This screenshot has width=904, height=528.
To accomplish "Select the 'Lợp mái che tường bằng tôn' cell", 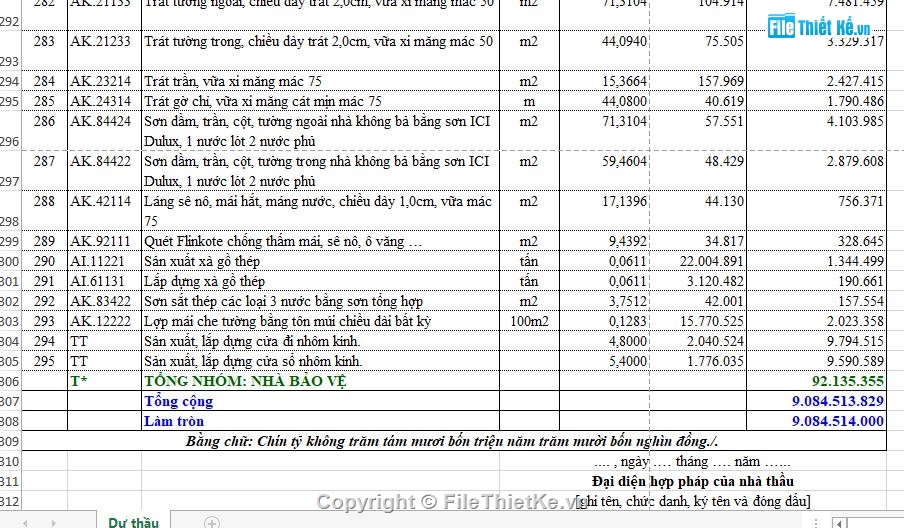I will click(x=321, y=321).
